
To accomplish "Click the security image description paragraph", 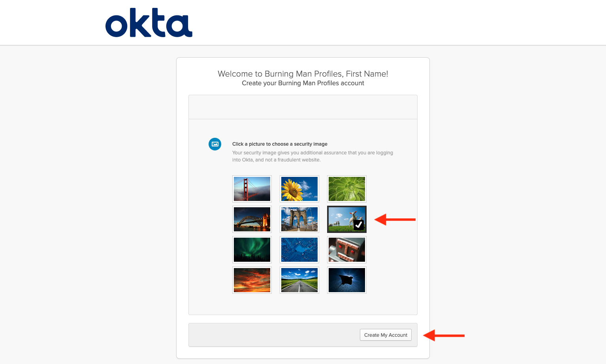I will click(312, 156).
